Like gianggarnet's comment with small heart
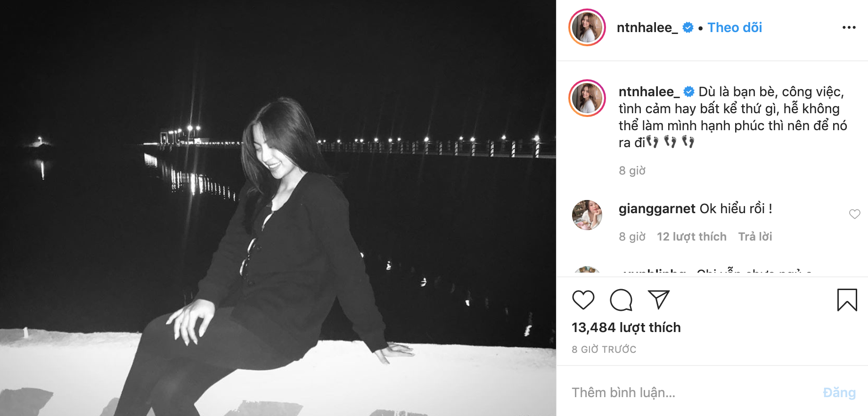The height and width of the screenshot is (416, 868). 854,214
